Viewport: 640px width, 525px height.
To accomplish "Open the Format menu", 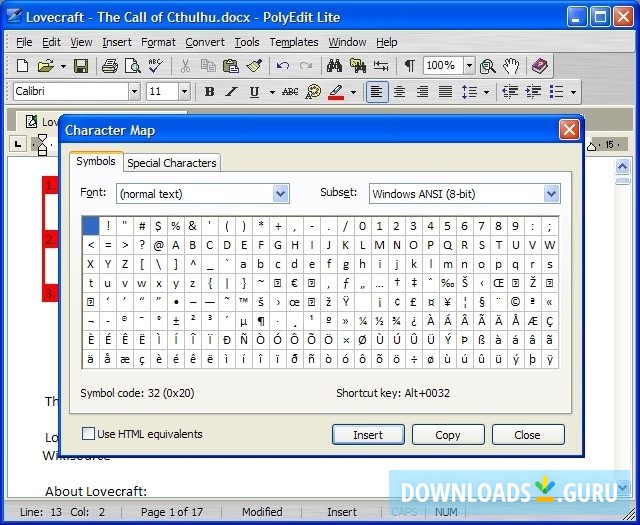I will click(x=158, y=42).
